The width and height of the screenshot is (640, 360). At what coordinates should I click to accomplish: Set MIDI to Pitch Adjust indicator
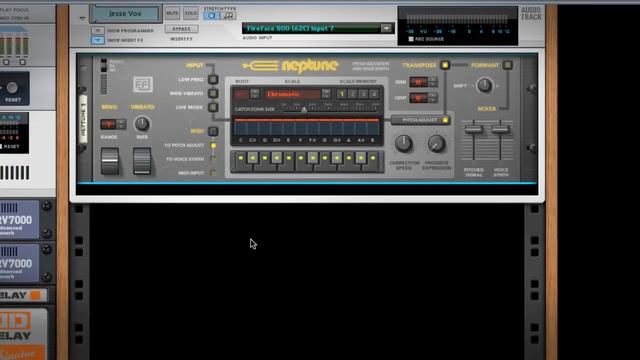213,145
